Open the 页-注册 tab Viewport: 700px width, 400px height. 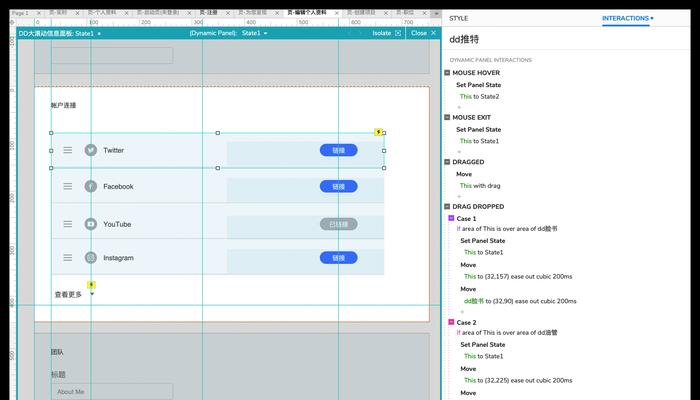tap(208, 13)
